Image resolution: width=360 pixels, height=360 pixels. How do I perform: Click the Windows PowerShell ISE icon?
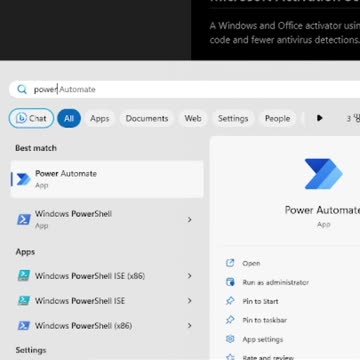[24, 301]
